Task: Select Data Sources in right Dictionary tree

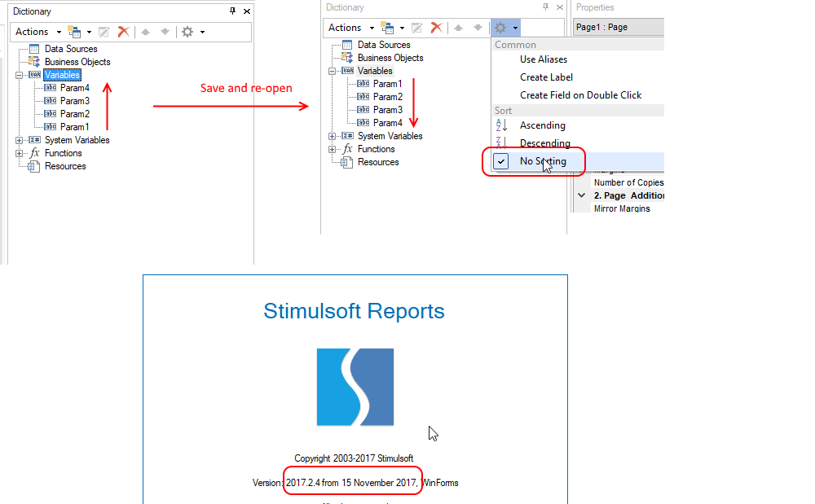Action: pos(384,45)
